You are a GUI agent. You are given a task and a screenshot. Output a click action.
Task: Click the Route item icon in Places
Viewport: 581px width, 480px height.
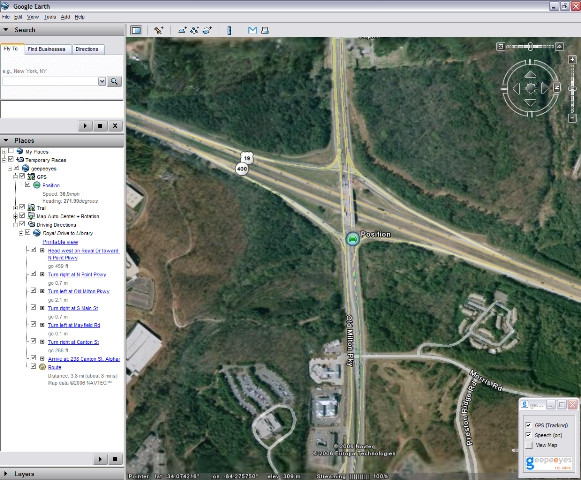[42, 367]
